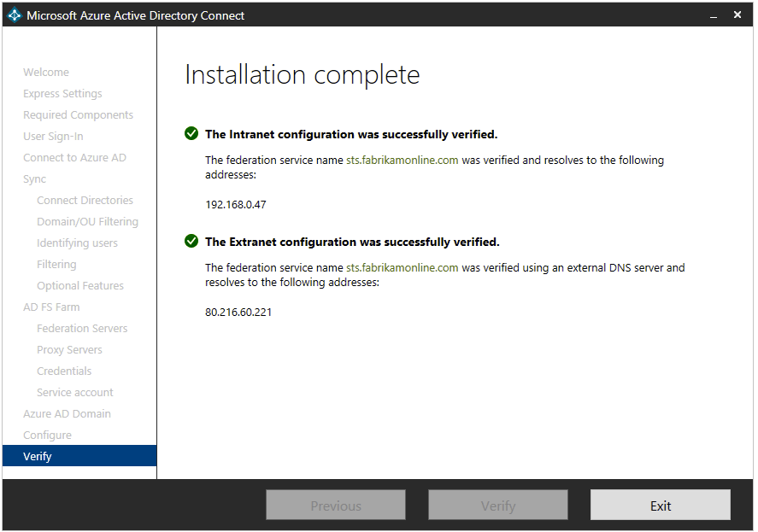Choose Federation Servers under AD FS Farm

(x=82, y=329)
